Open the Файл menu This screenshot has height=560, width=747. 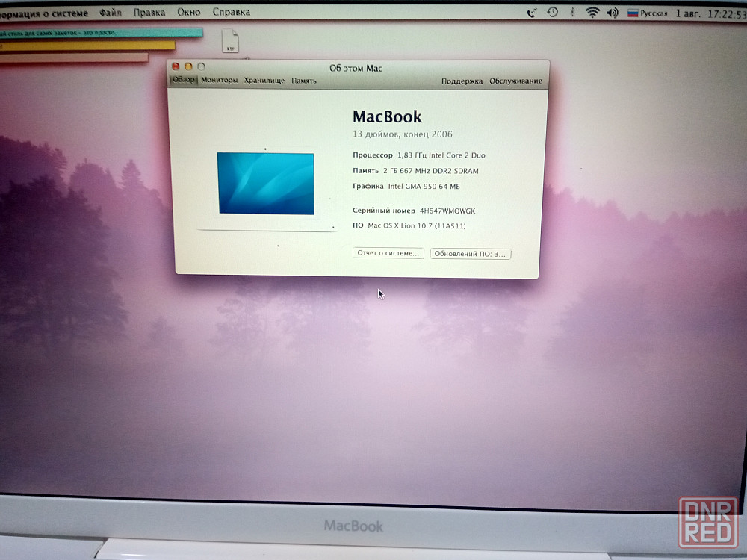(110, 13)
